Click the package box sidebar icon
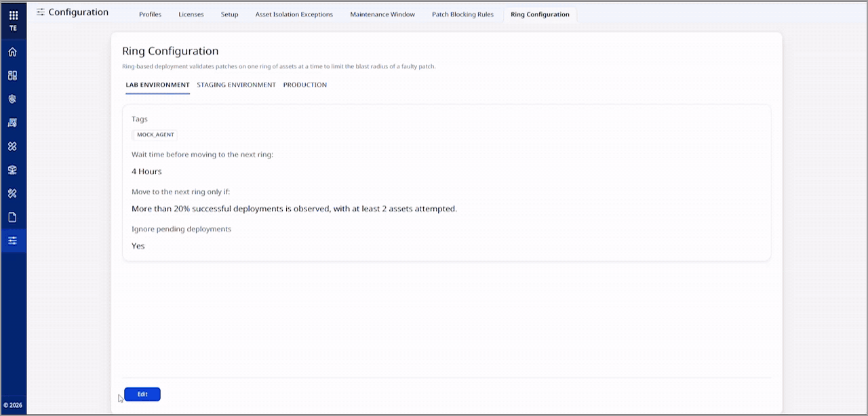This screenshot has width=868, height=416. [x=12, y=170]
